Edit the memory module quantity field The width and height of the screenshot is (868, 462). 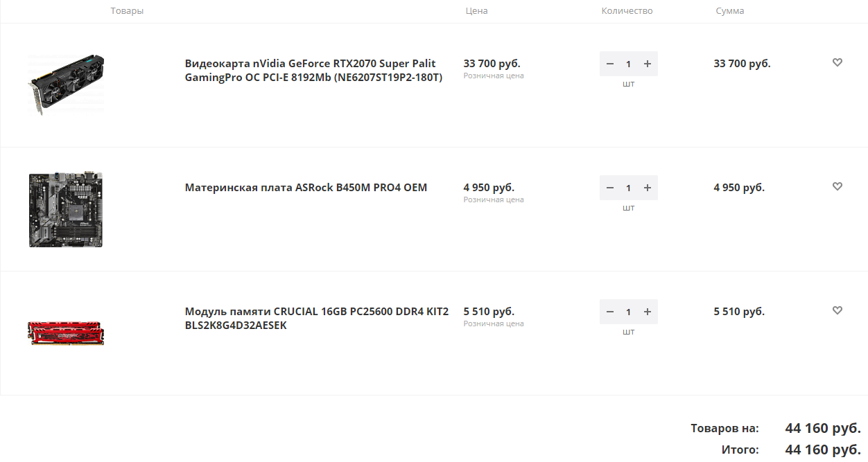click(629, 312)
